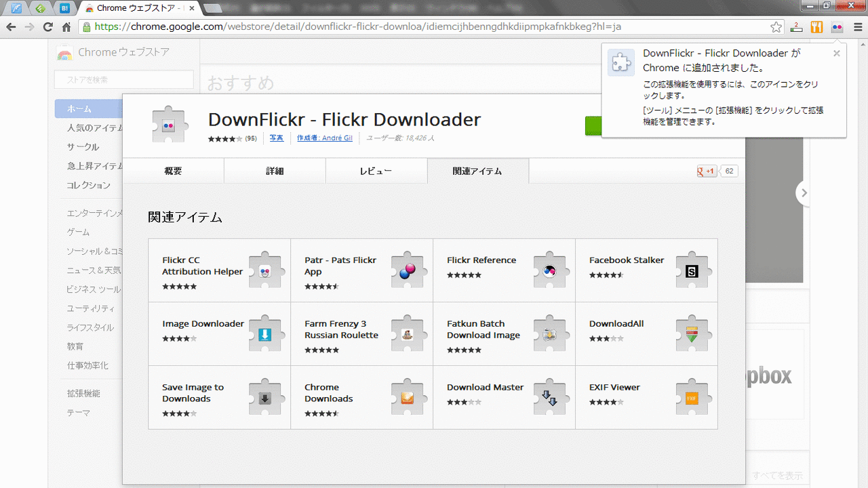Screen dimensions: 868x488
Task: Select 仕事効率化 category in sidebar
Action: [87, 365]
